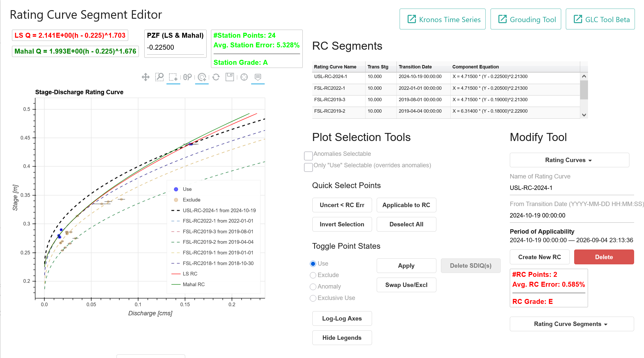644x358 pixels.
Task: Select the Exclude radio button
Action: coord(313,275)
